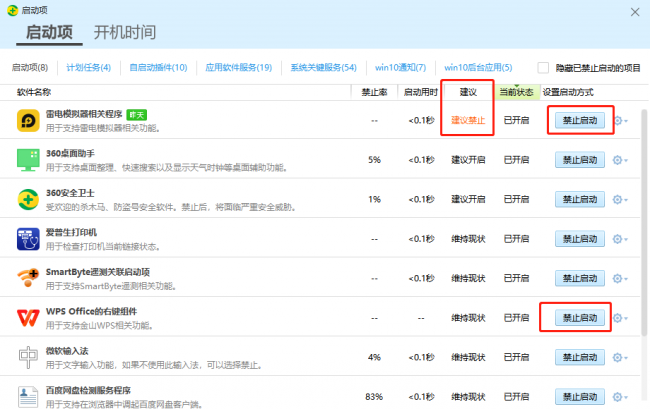The height and width of the screenshot is (409, 650).
Task: Open gear settings dropdown for WPS Office row
Action: [x=621, y=318]
